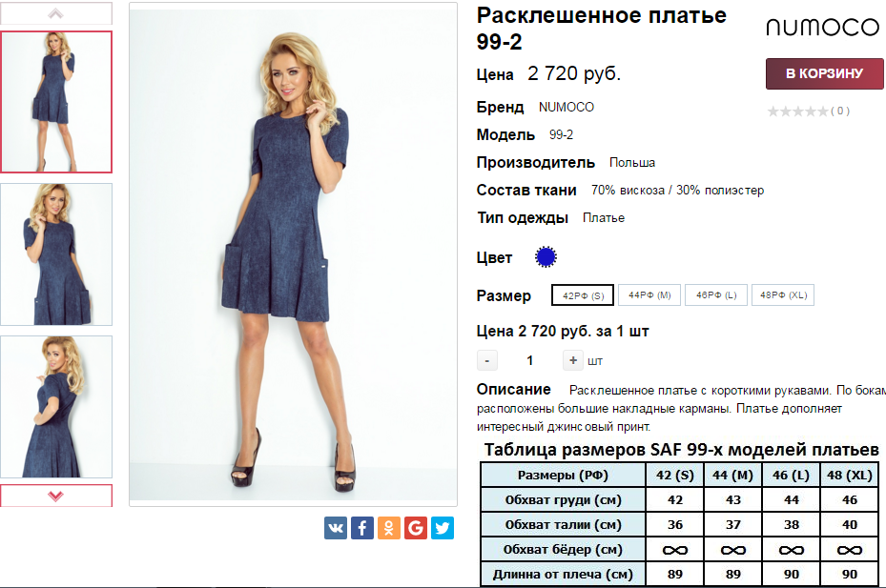Click the quantity field showing 1
This screenshot has width=886, height=588.
click(530, 360)
